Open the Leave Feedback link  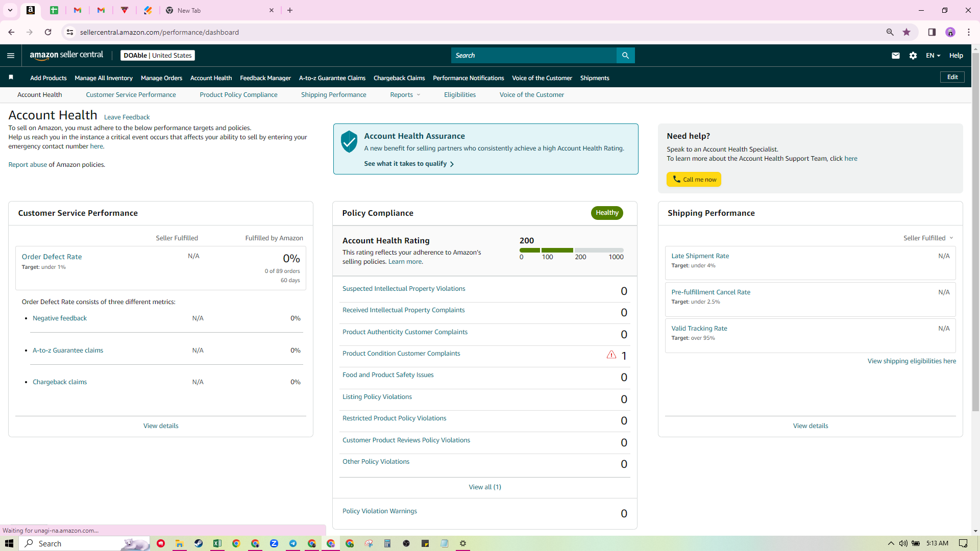(127, 117)
